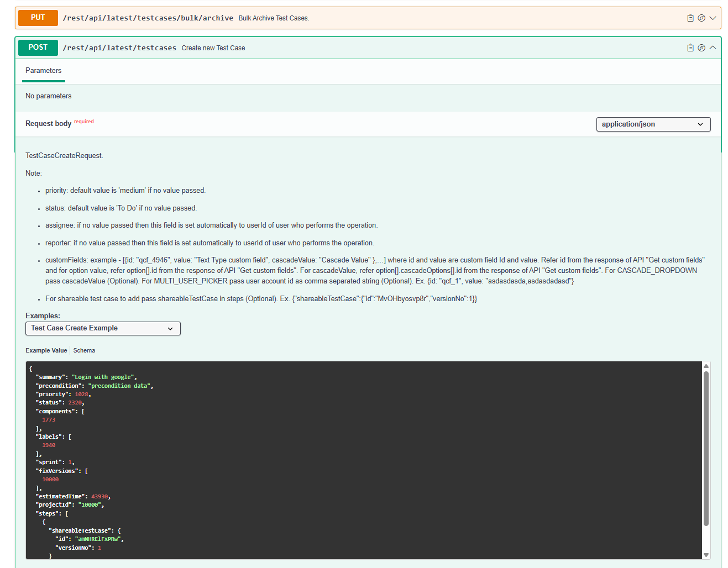Switch to the Parameters tab

click(43, 70)
